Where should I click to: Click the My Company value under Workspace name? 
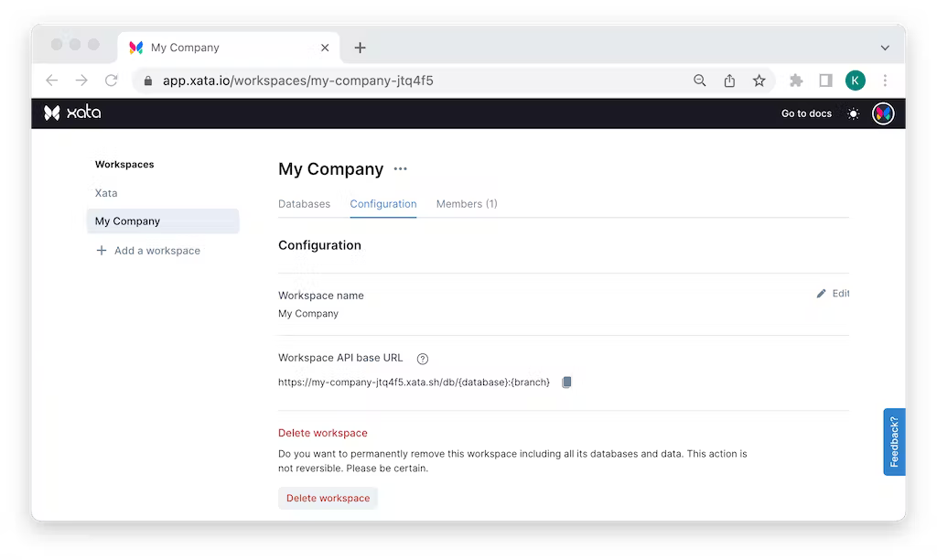tap(308, 314)
